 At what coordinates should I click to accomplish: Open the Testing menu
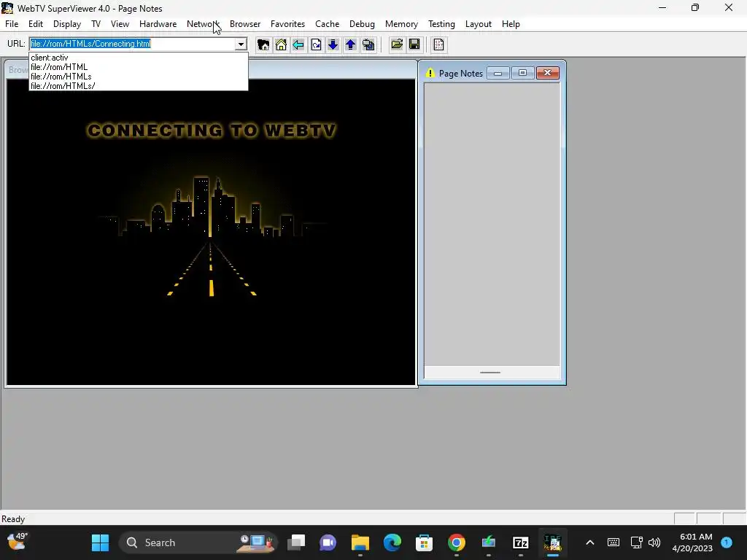(441, 24)
